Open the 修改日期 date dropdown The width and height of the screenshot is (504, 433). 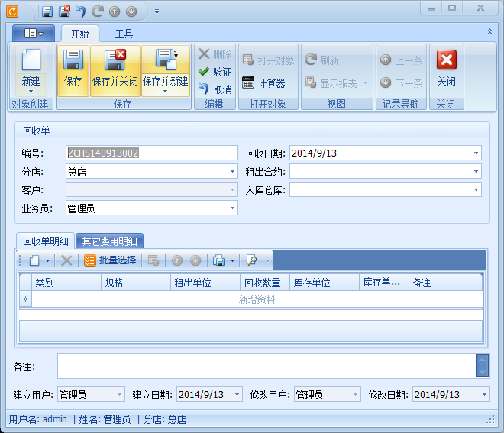(x=484, y=394)
